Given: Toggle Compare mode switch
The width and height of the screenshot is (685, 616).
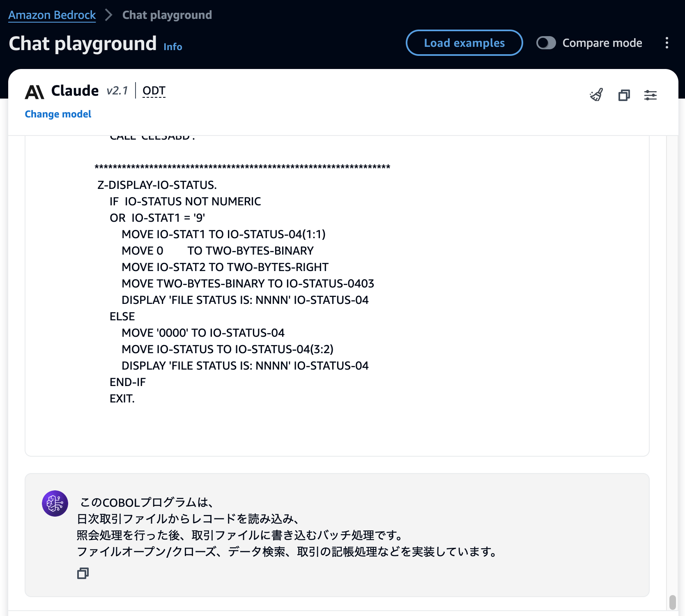Looking at the screenshot, I should click(546, 43).
